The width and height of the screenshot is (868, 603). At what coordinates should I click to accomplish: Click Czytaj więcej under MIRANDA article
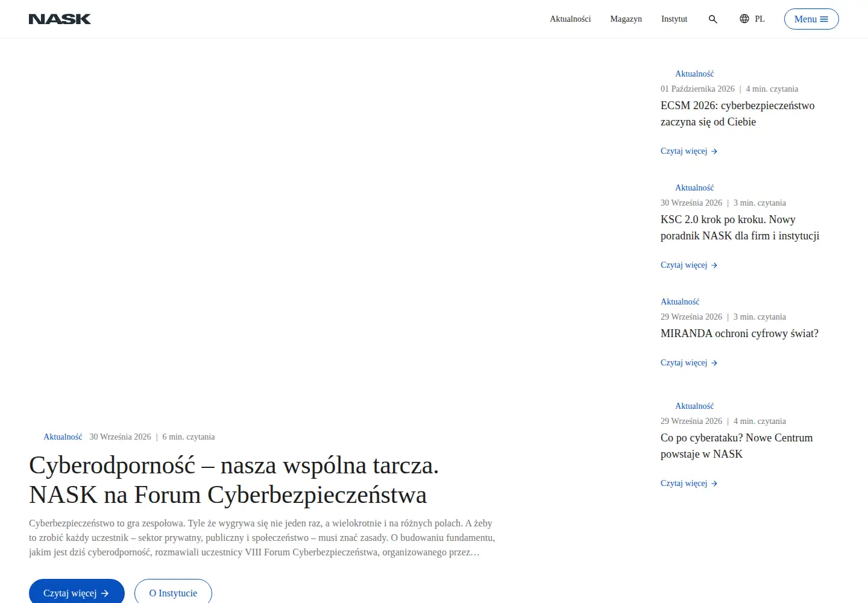coord(689,363)
